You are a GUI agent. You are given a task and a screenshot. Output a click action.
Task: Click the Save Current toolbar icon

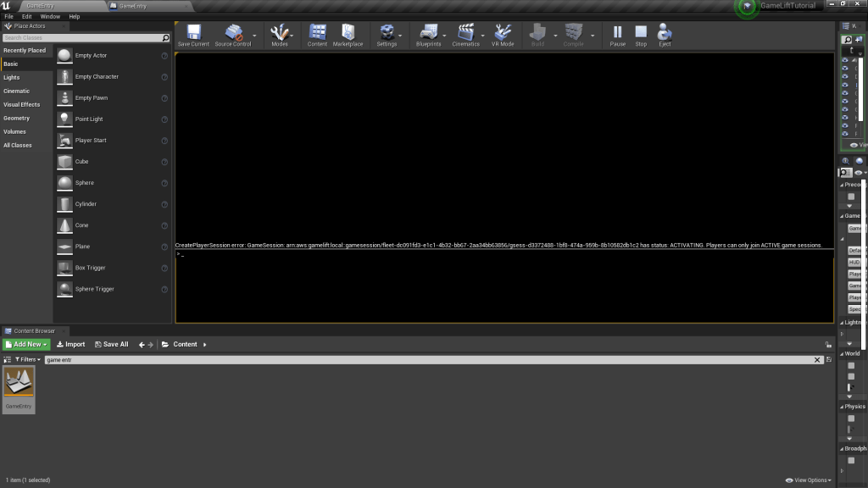(193, 34)
